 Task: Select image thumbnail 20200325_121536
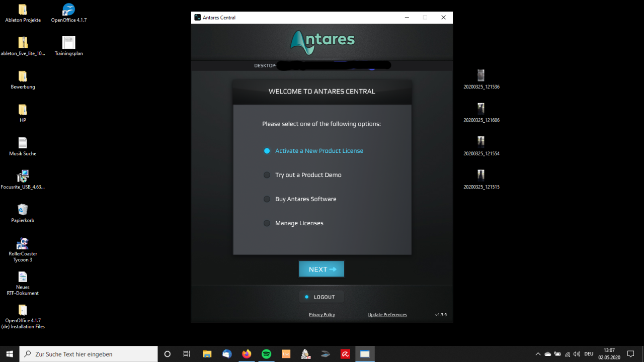coord(481,79)
